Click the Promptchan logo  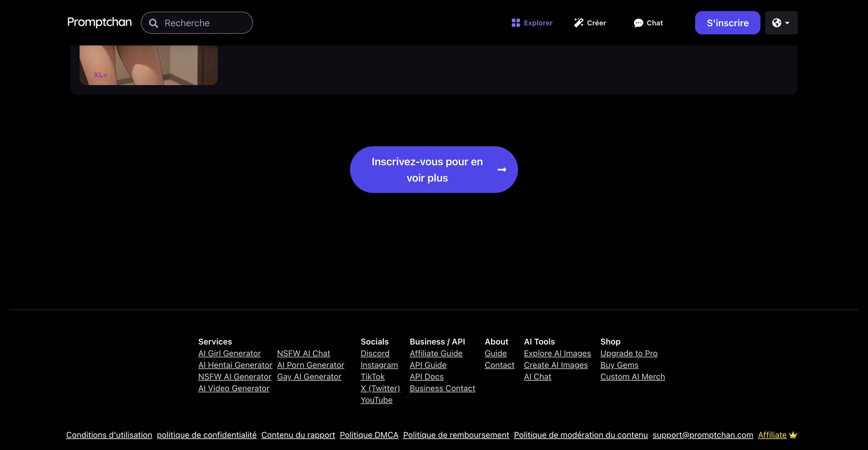coord(99,22)
